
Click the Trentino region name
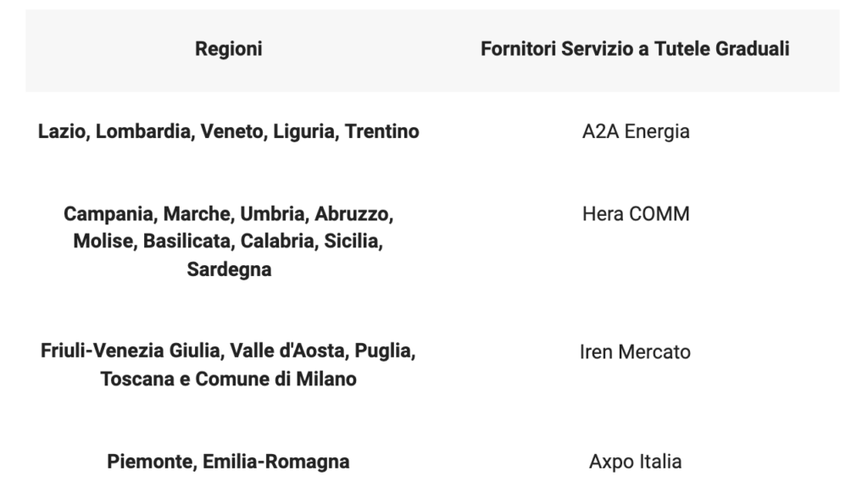point(381,132)
